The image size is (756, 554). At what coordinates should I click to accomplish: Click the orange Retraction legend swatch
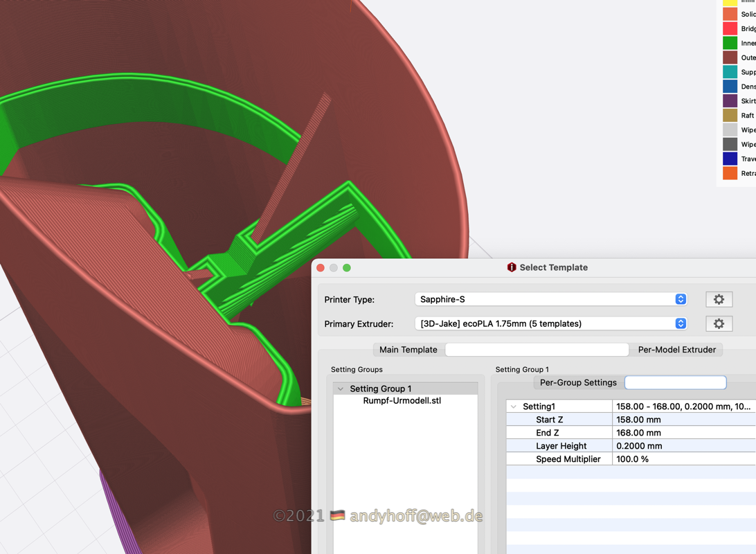(730, 173)
